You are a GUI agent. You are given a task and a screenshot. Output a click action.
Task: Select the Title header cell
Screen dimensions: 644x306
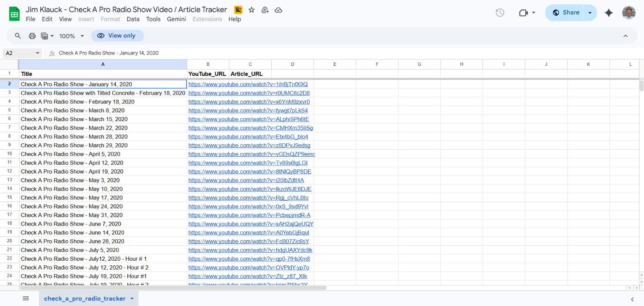click(103, 74)
